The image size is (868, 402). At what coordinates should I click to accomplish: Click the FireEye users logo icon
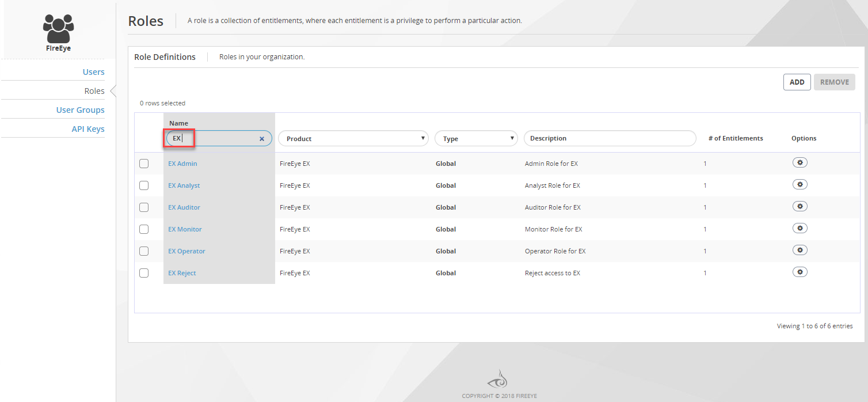[x=58, y=28]
